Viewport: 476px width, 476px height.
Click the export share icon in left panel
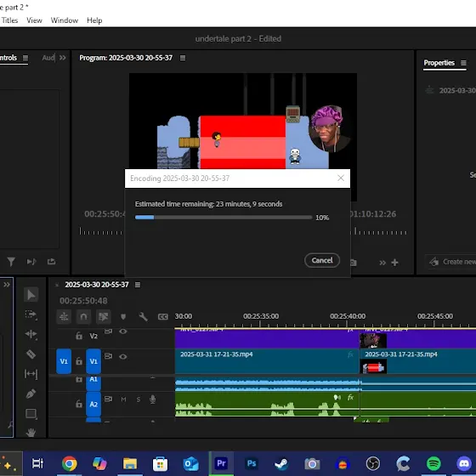[x=51, y=262]
